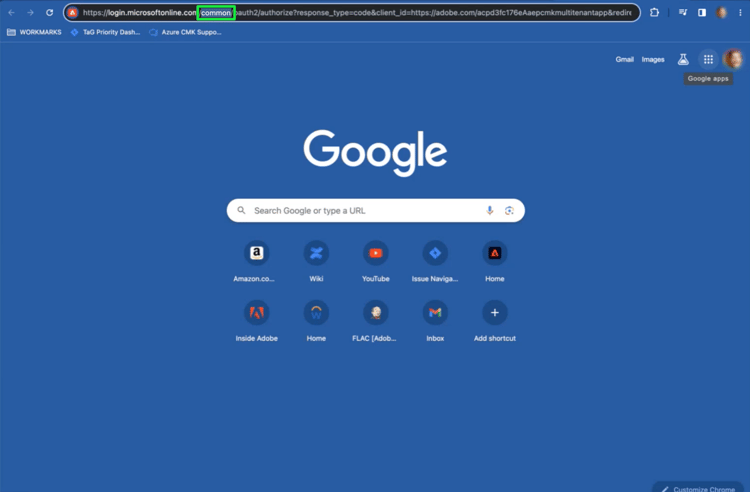This screenshot has width=750, height=492.
Task: Click the magnifier icon in search box
Action: click(x=242, y=210)
